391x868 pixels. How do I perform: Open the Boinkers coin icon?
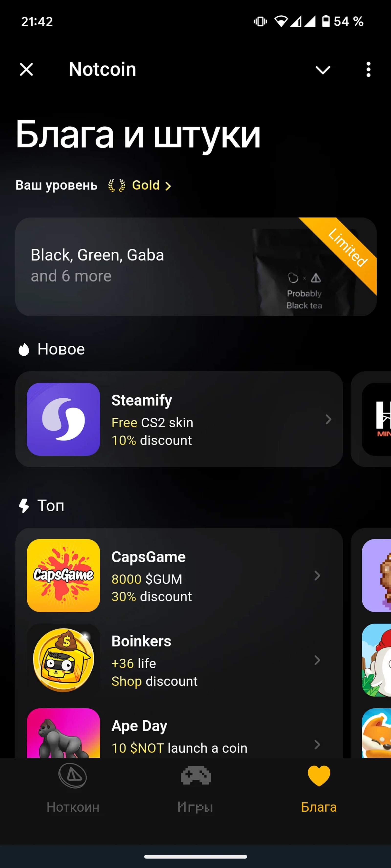click(64, 660)
